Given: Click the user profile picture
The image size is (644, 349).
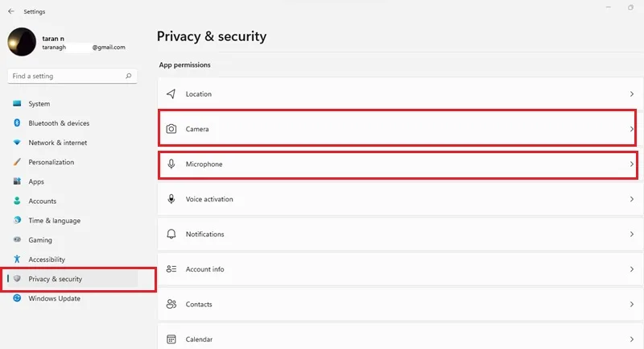Looking at the screenshot, I should click(x=22, y=42).
